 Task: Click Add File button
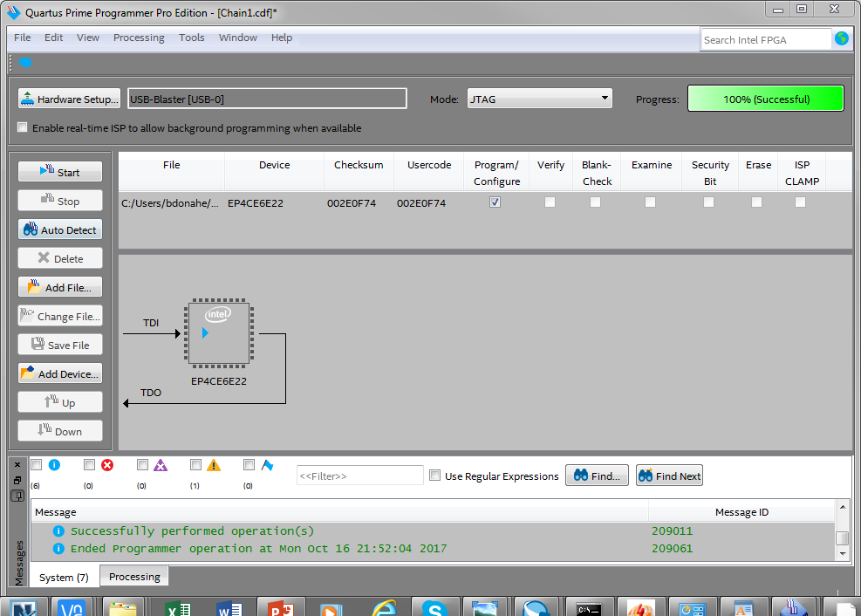point(60,287)
